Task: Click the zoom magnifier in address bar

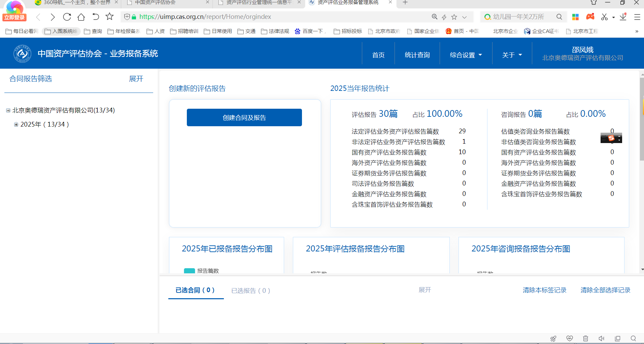Action: [x=435, y=17]
